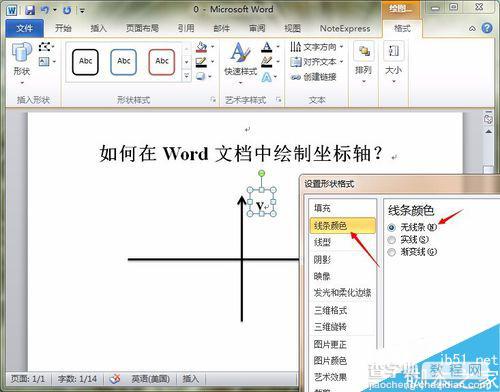
Task: Click the word count 字数: 1/14 indicator
Action: coord(77,379)
